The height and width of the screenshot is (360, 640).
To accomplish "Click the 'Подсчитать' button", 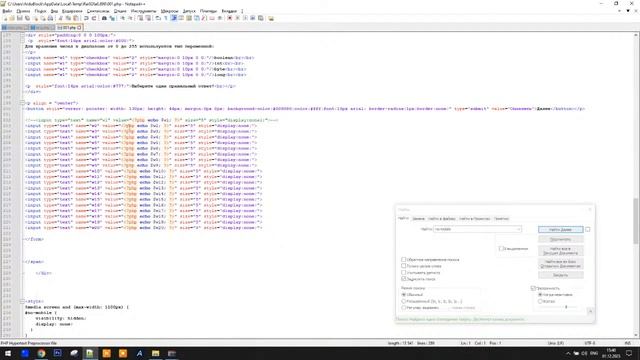I will point(560,240).
